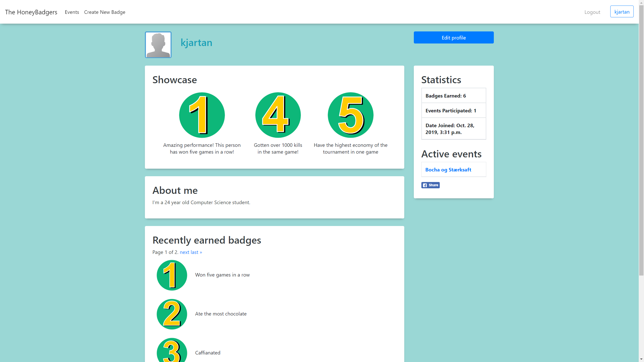This screenshot has height=362, width=644.
Task: Click the scrollbar down arrow
Action: point(641,359)
